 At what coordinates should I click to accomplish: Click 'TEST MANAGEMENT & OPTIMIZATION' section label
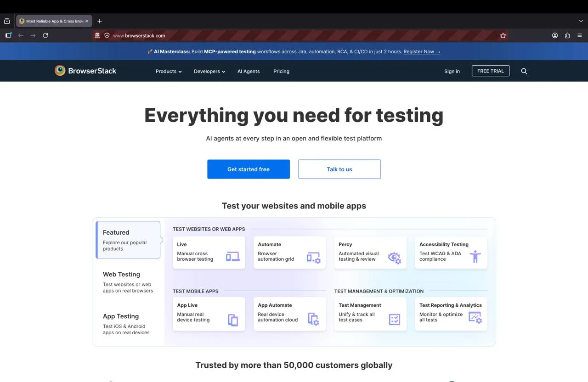[379, 291]
